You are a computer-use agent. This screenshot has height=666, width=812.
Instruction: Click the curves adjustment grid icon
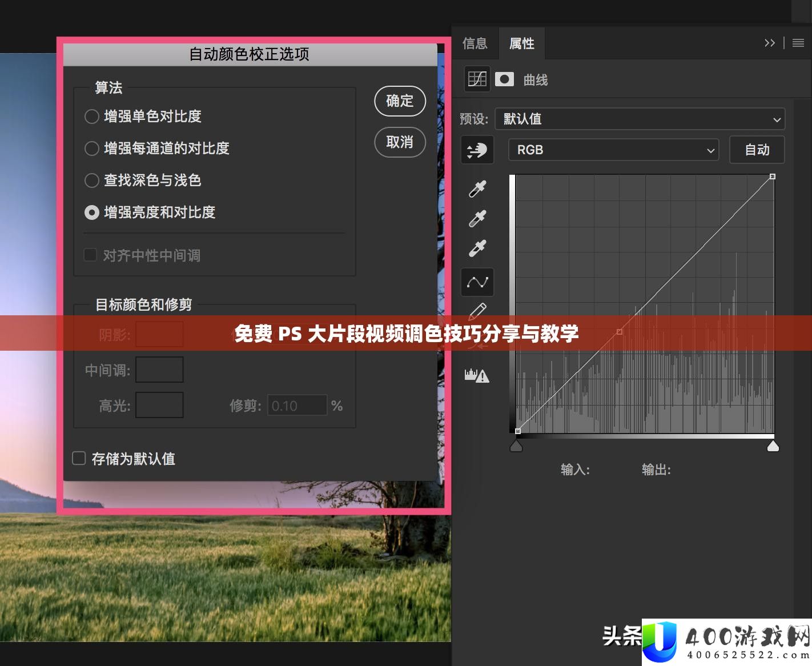tap(477, 79)
